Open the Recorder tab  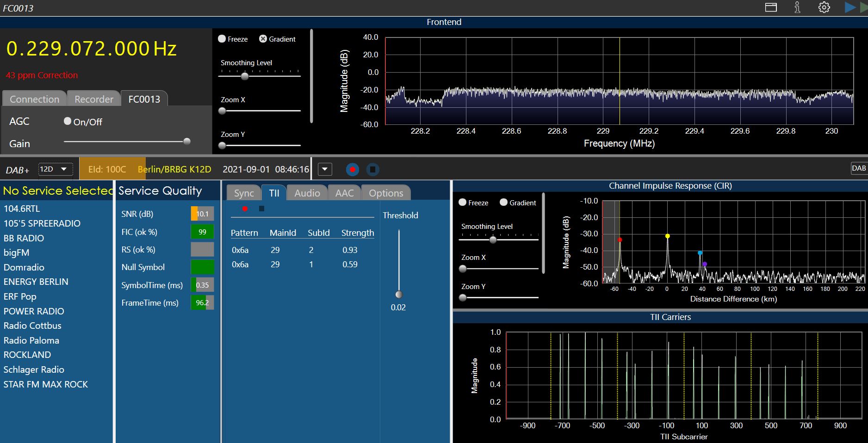94,99
